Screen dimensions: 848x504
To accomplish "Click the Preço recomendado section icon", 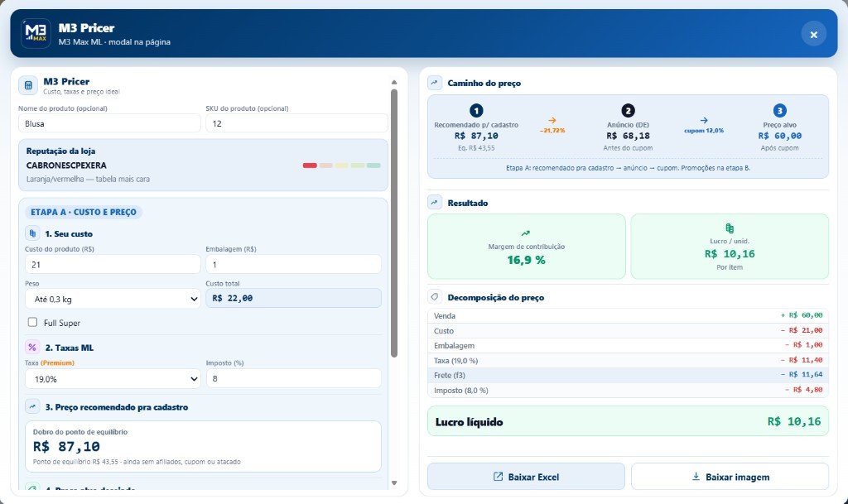I will 32,407.
